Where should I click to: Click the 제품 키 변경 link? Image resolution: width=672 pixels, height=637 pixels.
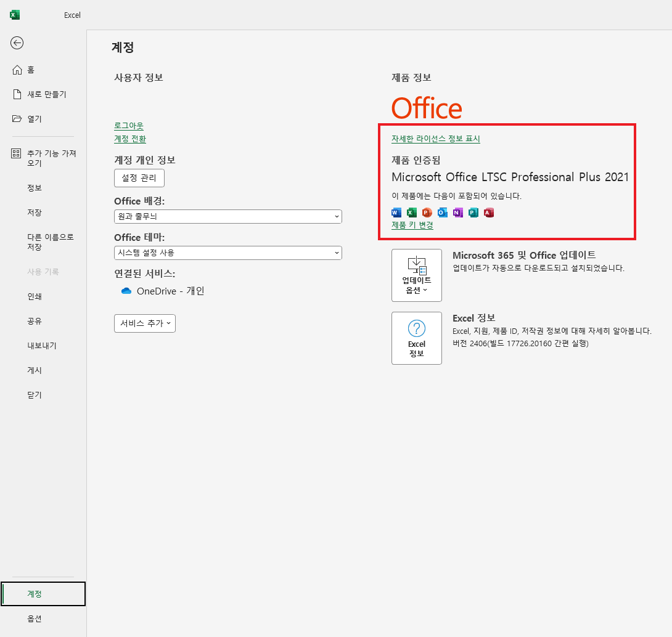coord(412,225)
